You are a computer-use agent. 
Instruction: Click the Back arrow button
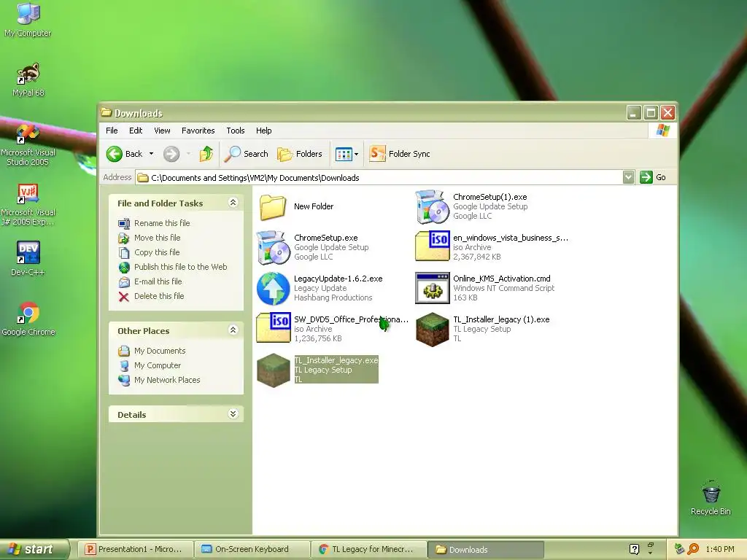click(124, 154)
